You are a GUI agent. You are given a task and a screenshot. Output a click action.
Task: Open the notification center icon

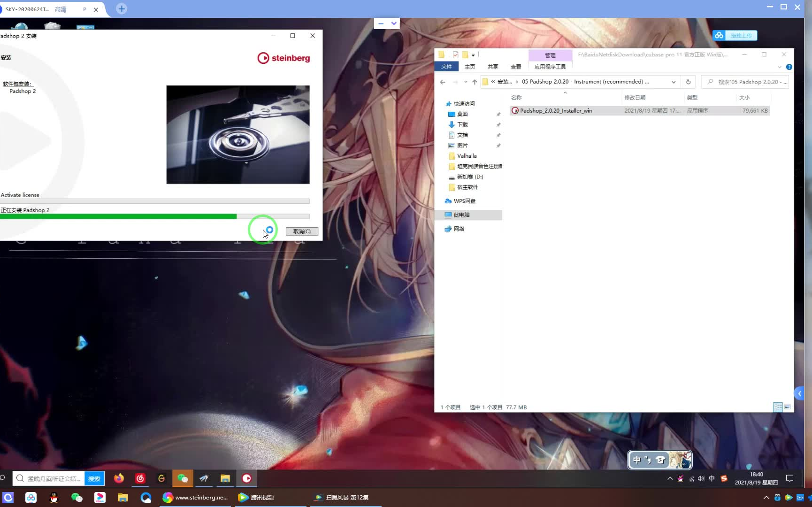790,478
